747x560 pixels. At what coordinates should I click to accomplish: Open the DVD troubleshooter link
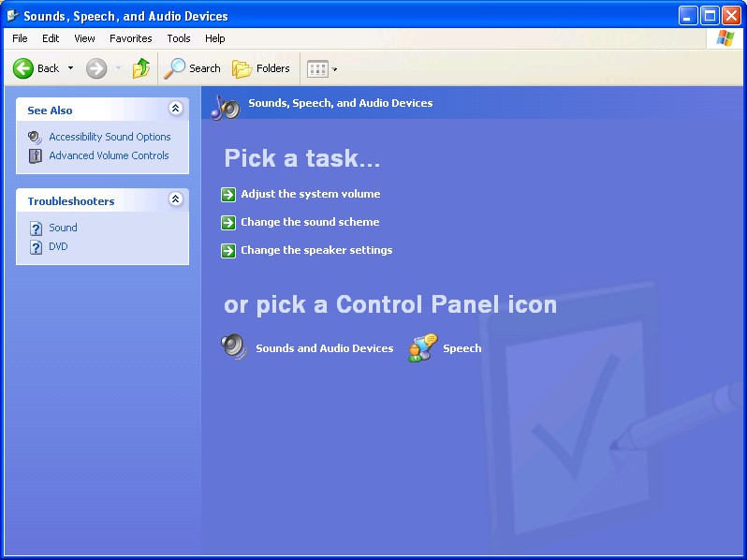[x=58, y=246]
